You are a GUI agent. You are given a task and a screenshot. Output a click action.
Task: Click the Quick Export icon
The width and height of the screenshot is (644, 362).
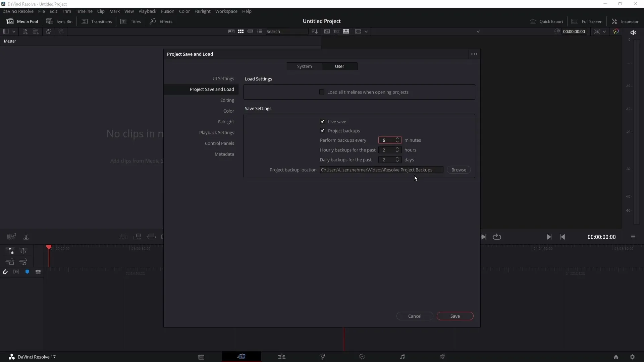pos(532,21)
